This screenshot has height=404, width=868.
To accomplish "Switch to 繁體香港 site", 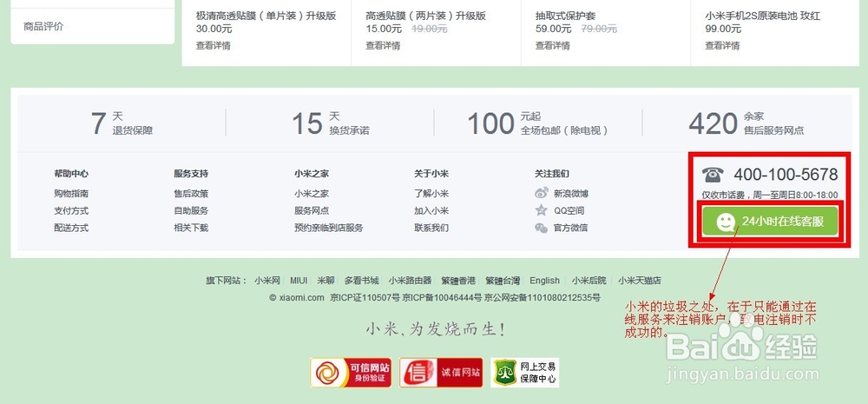I will point(458,281).
